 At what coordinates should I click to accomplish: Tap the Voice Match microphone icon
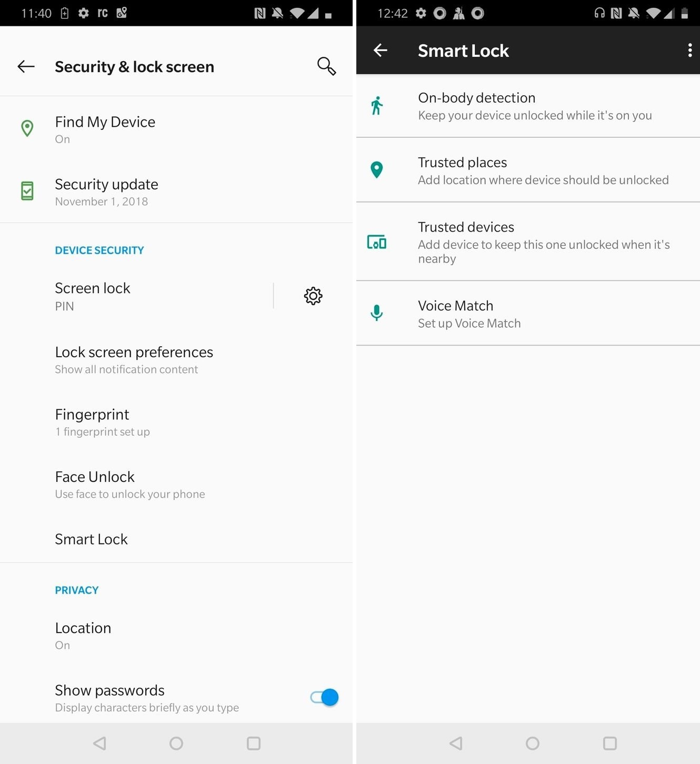376,313
